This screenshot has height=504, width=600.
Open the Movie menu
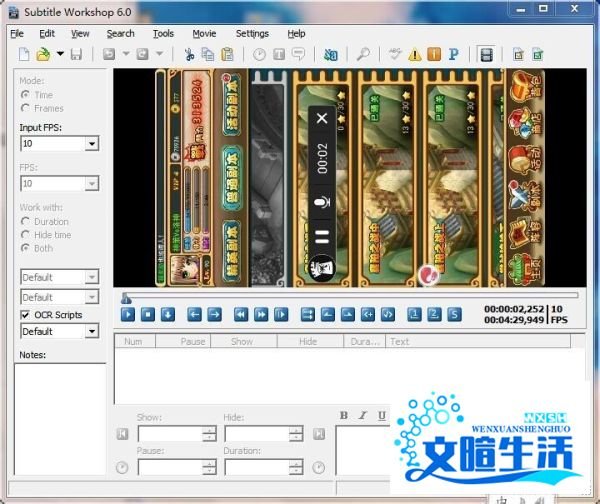click(204, 34)
